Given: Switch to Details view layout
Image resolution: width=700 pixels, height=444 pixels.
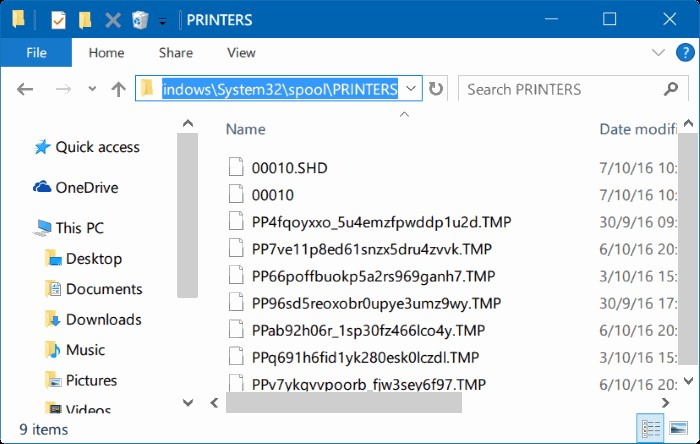Looking at the screenshot, I should tap(652, 428).
